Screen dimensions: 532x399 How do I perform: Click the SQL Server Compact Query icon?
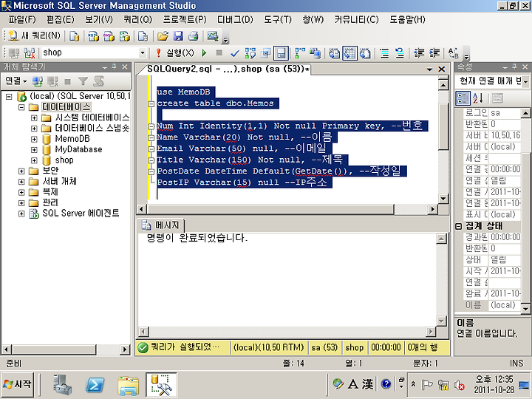tap(143, 36)
